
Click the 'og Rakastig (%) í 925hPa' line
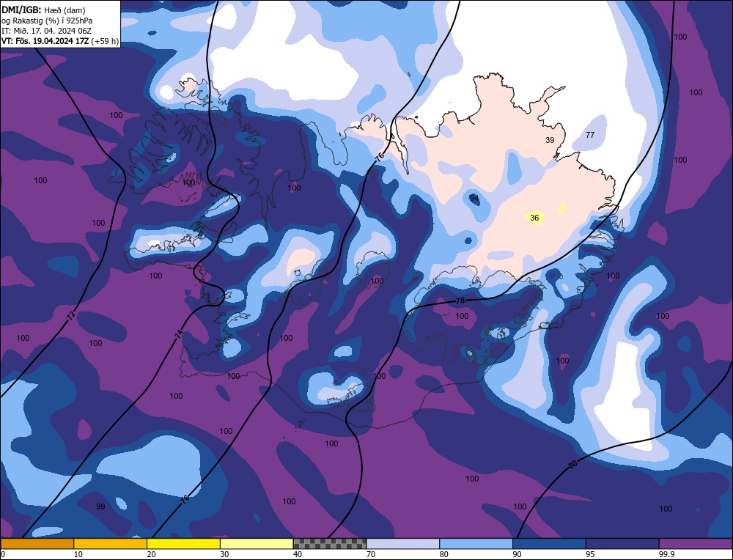pos(47,21)
